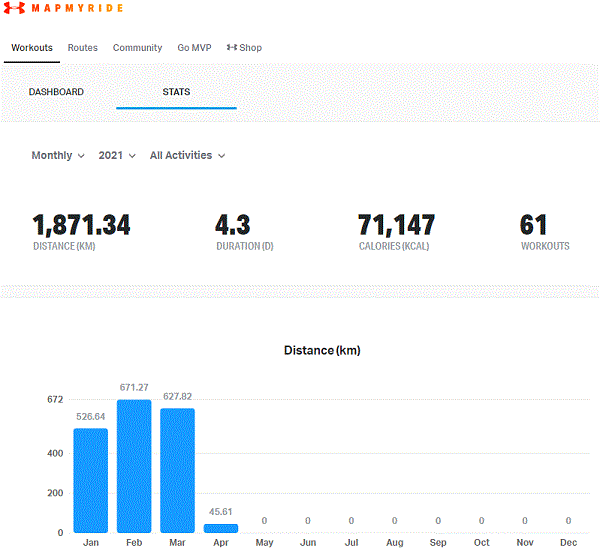The width and height of the screenshot is (600, 557).
Task: Click the Distance (km) chart title
Action: [322, 351]
